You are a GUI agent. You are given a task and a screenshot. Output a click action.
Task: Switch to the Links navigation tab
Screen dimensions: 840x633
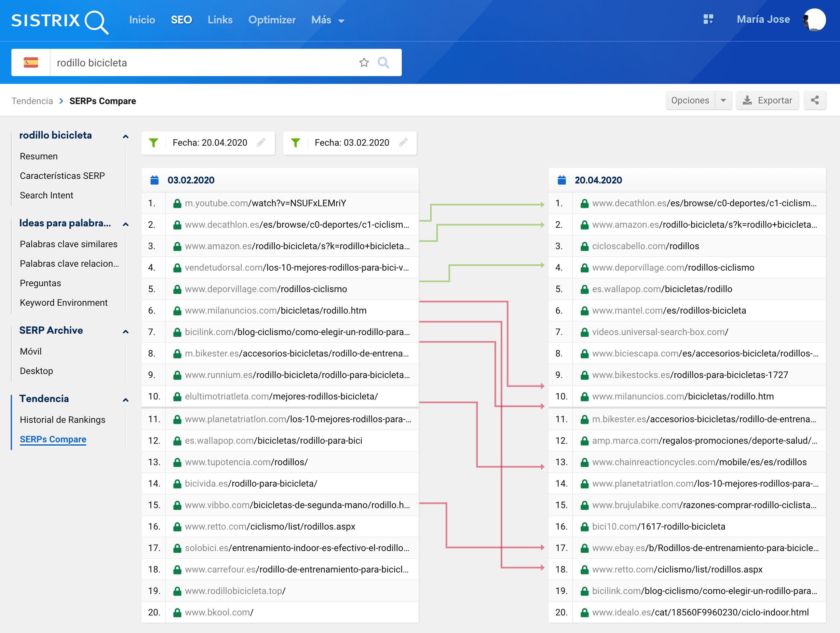point(220,20)
